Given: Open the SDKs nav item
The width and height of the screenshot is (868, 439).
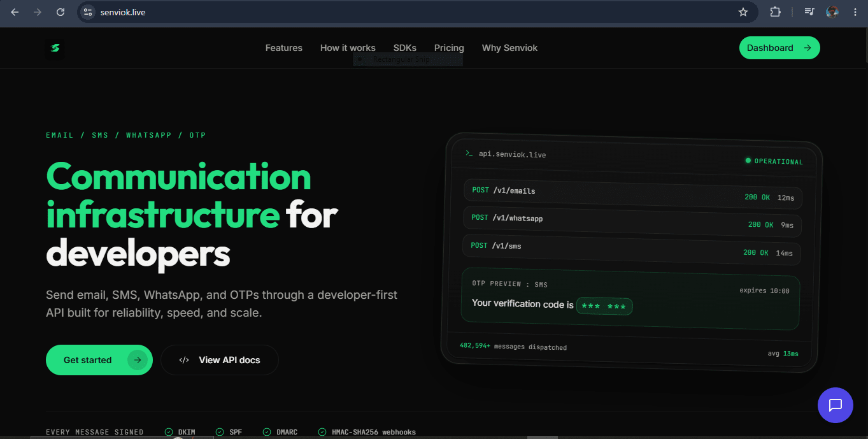Looking at the screenshot, I should click(405, 48).
